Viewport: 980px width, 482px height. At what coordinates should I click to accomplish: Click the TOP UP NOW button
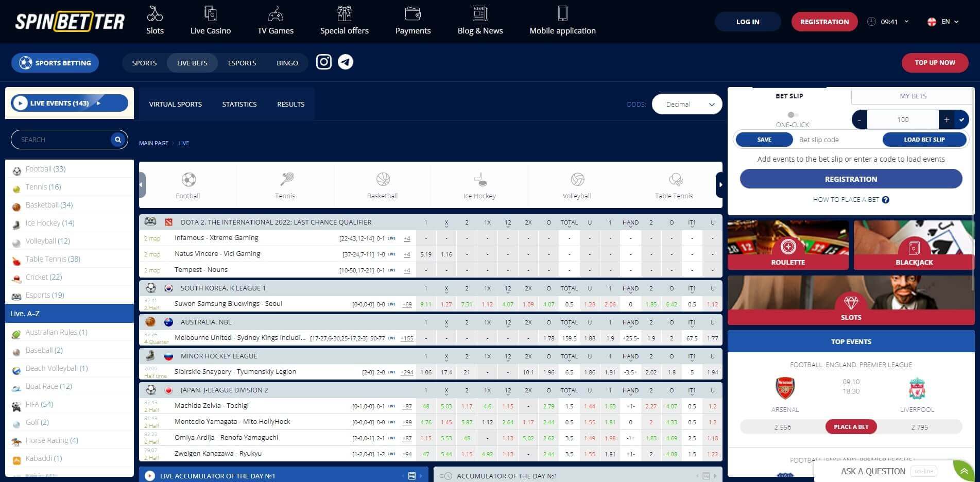934,62
